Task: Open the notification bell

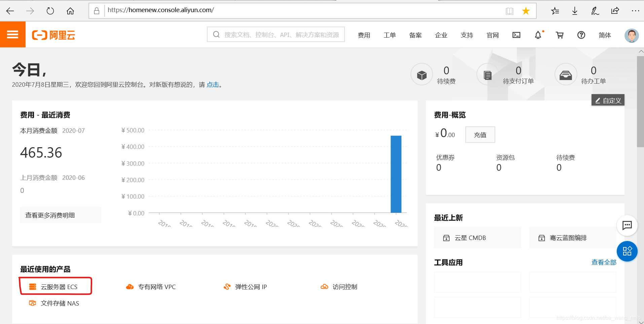Action: 538,35
